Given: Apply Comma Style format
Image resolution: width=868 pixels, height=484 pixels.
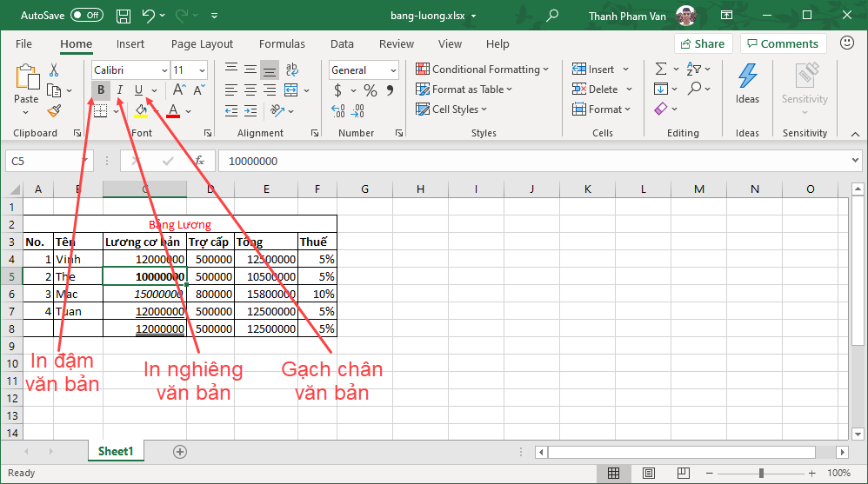Looking at the screenshot, I should tap(391, 90).
